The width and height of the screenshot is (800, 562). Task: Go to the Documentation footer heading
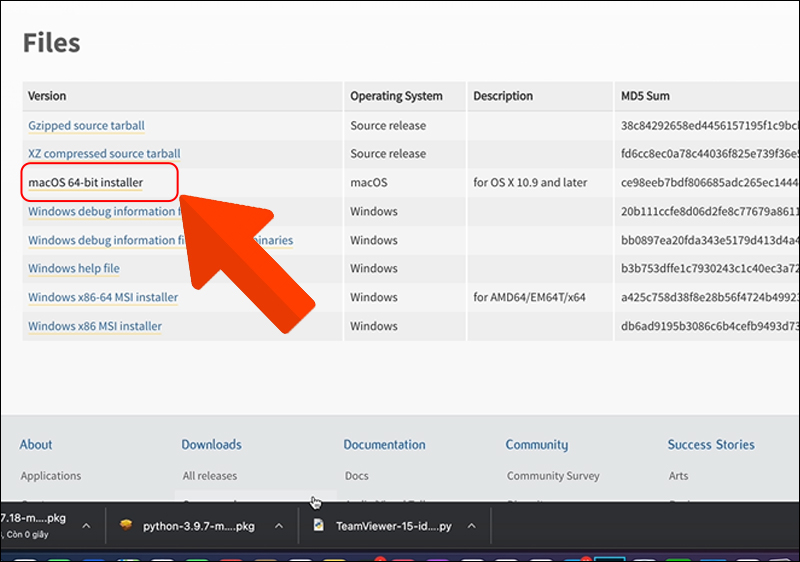(384, 445)
